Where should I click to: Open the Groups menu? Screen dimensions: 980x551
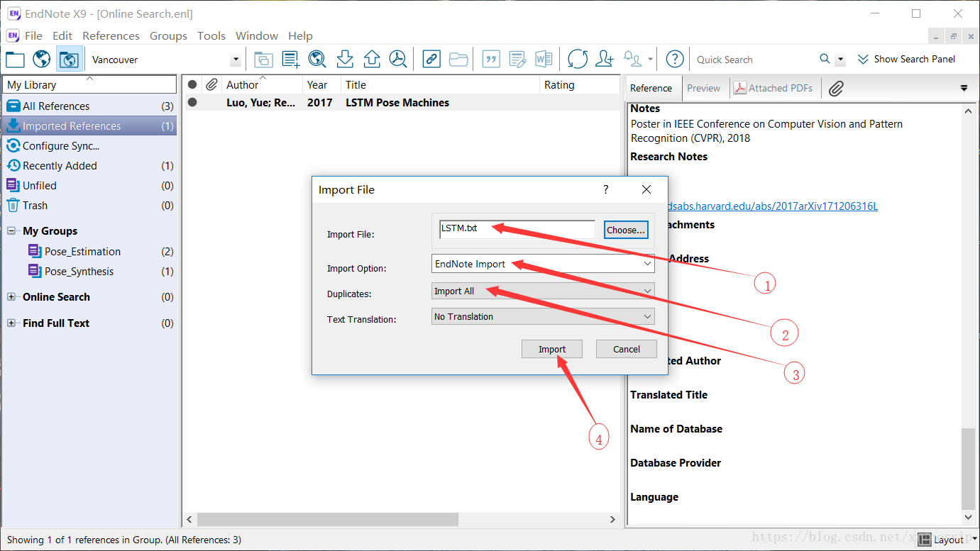point(168,35)
